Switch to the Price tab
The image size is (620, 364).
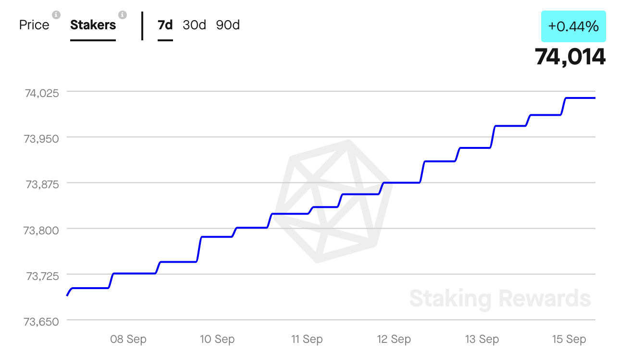34,25
